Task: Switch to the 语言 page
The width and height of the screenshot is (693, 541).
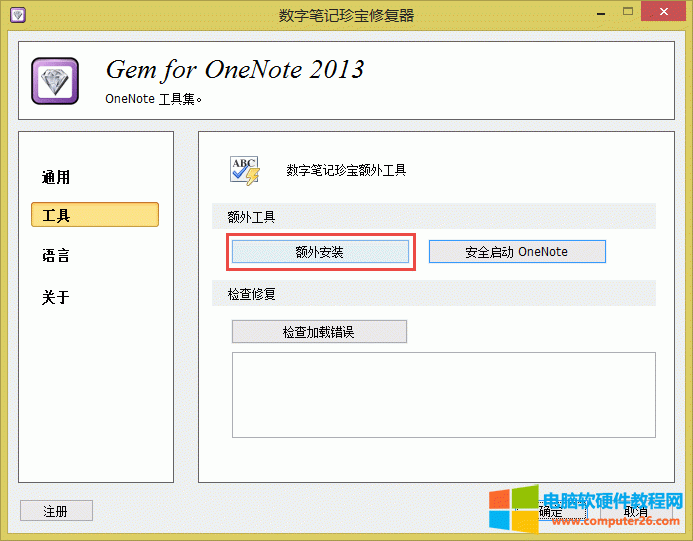Action: pyautogui.click(x=56, y=256)
